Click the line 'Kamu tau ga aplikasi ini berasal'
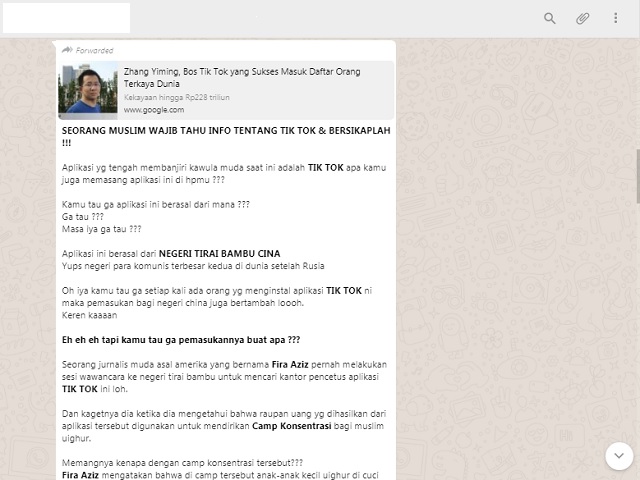Screen dimensions: 640x480 pyautogui.click(x=156, y=204)
